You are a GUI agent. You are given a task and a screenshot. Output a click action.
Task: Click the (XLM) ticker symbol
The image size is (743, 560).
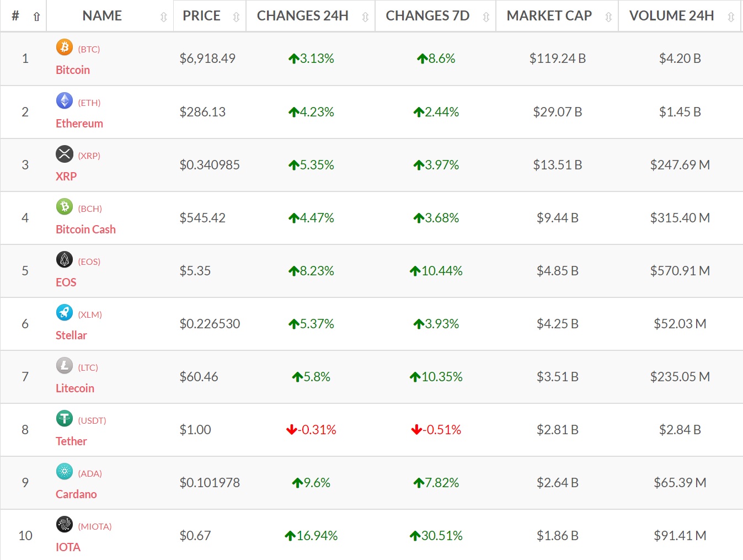coord(90,314)
